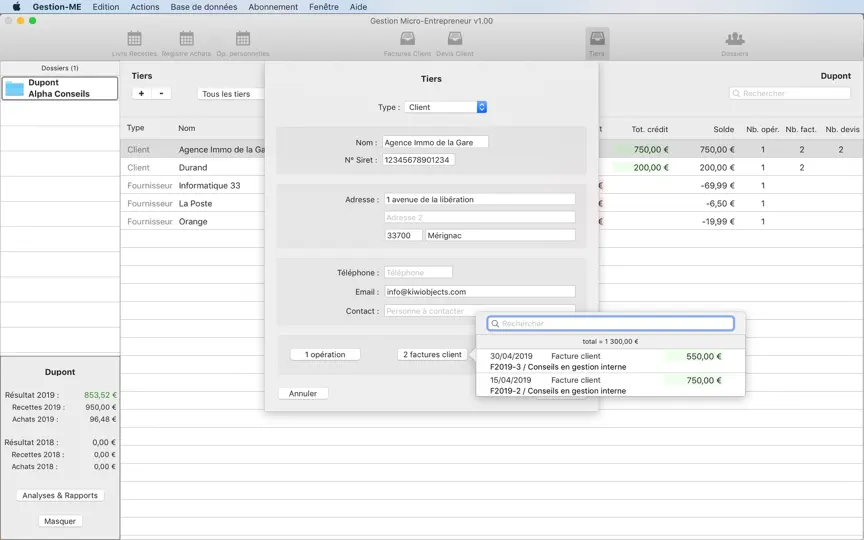864x540 pixels.
Task: Open the Edition menu
Action: [x=106, y=7]
